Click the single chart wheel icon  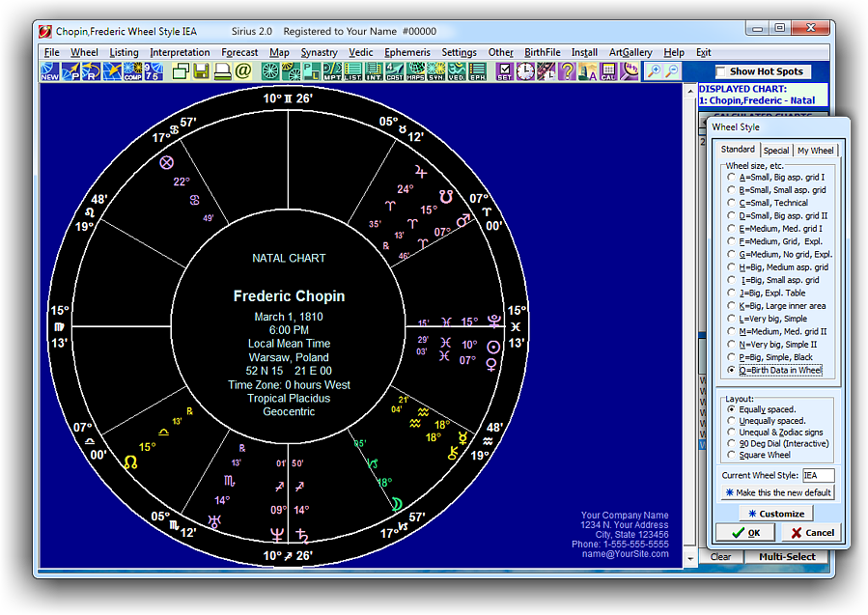270,71
